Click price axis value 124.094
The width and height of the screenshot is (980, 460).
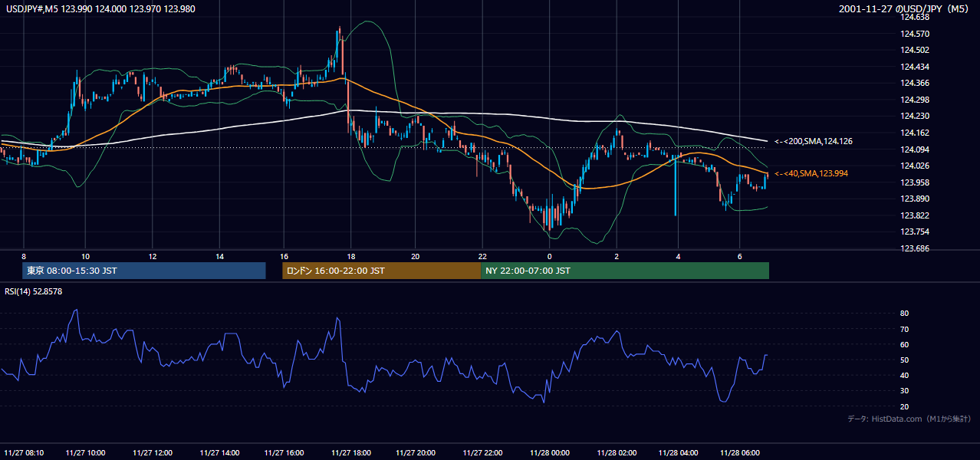tap(914, 149)
